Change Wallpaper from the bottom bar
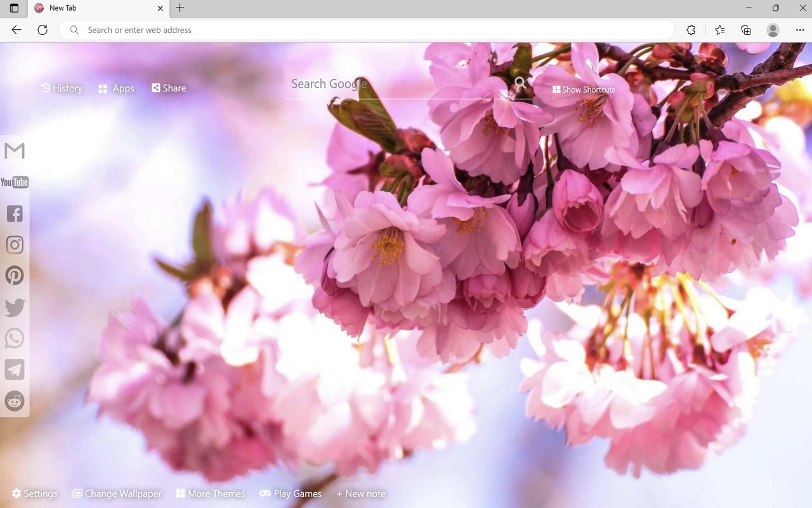812x508 pixels. 117,493
